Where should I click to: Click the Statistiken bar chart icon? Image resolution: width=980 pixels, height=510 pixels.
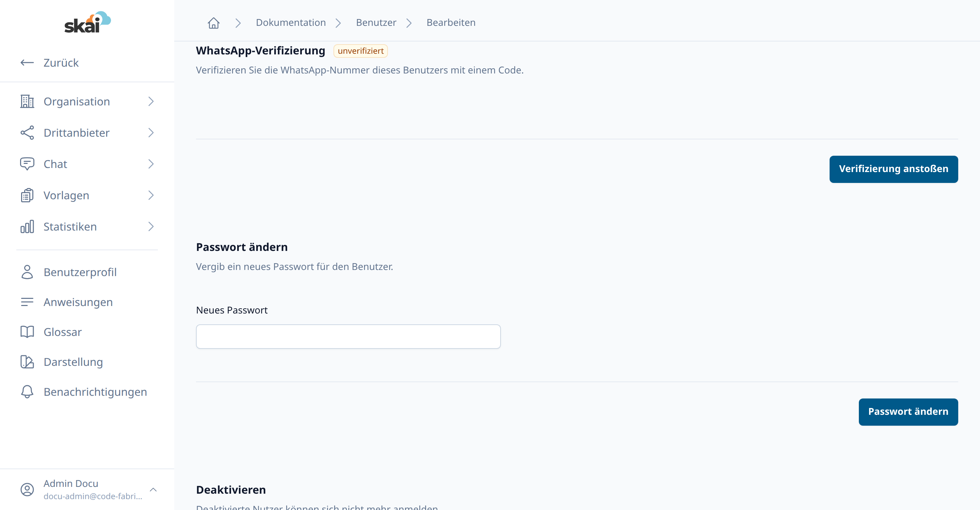tap(27, 226)
